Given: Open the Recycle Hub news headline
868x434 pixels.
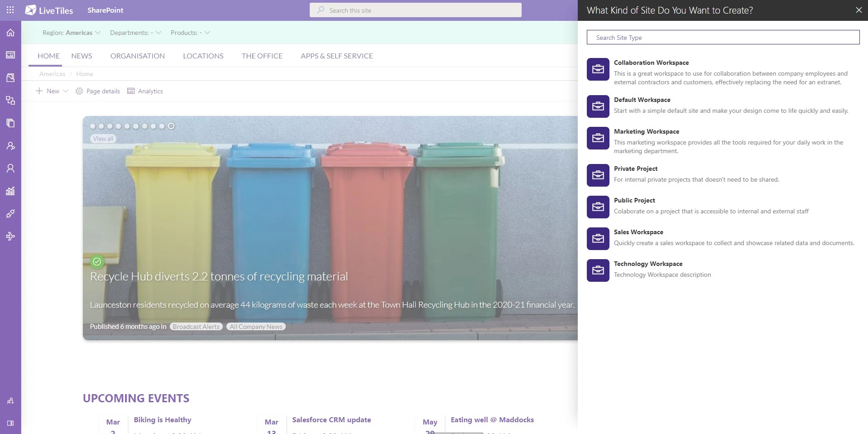Looking at the screenshot, I should 219,276.
